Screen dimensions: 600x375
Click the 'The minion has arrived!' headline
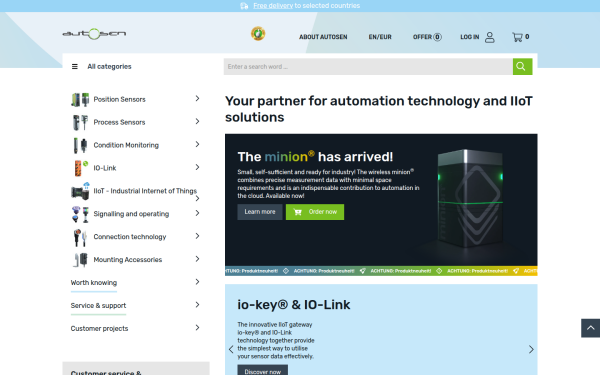[315, 157]
